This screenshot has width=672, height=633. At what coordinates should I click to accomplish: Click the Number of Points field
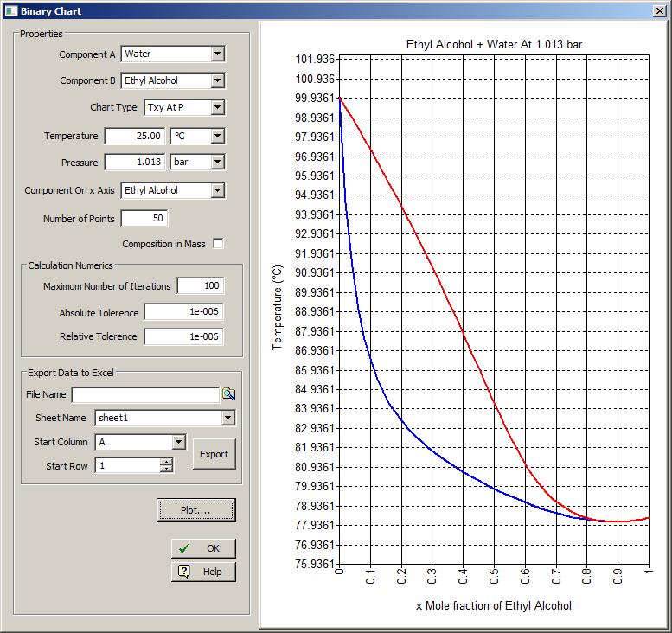(144, 219)
